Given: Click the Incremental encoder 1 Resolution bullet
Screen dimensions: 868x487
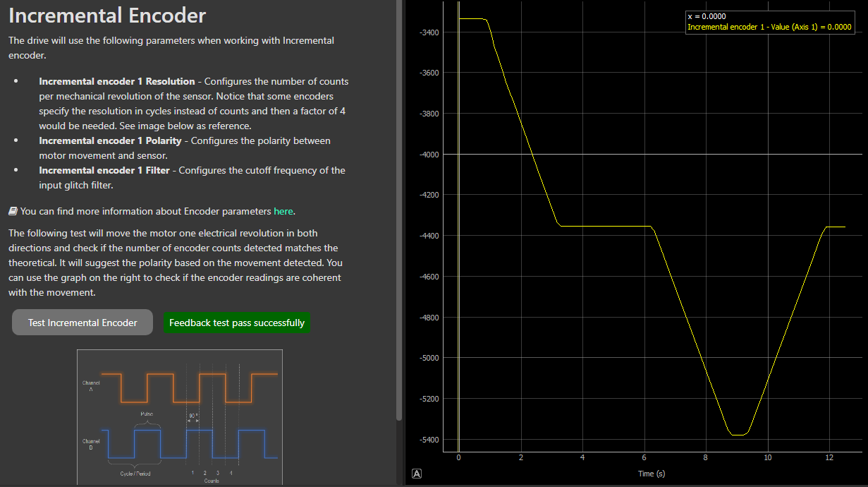Looking at the screenshot, I should pyautogui.click(x=117, y=81).
